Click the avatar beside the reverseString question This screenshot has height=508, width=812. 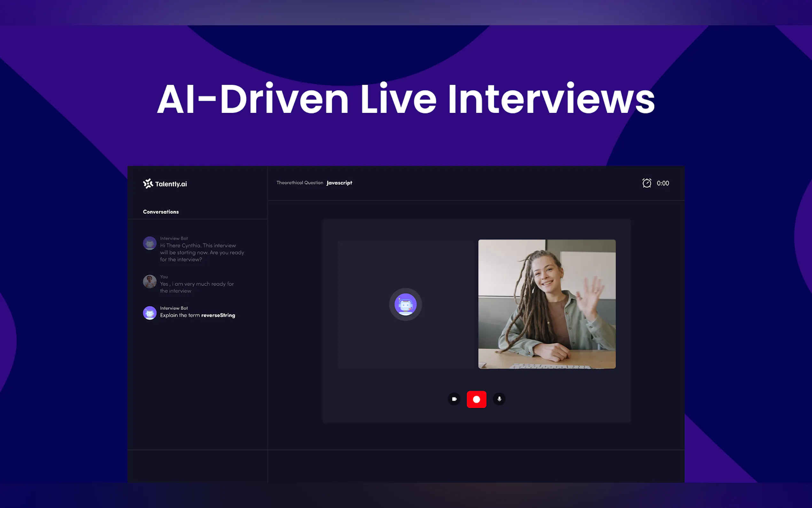pyautogui.click(x=150, y=313)
